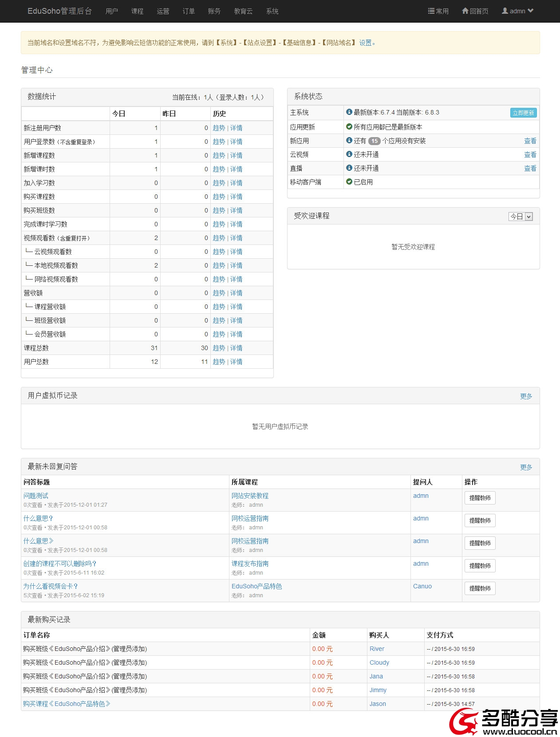Open the 为什么看视频会卡？ question
The image size is (560, 737).
tap(51, 586)
